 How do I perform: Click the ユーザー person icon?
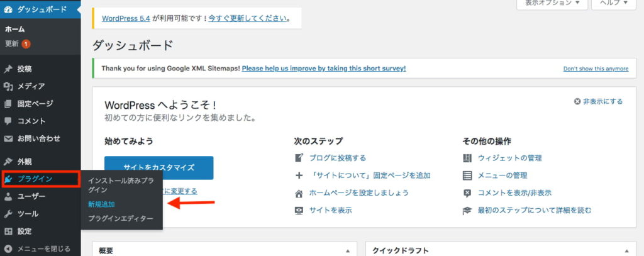tap(8, 196)
